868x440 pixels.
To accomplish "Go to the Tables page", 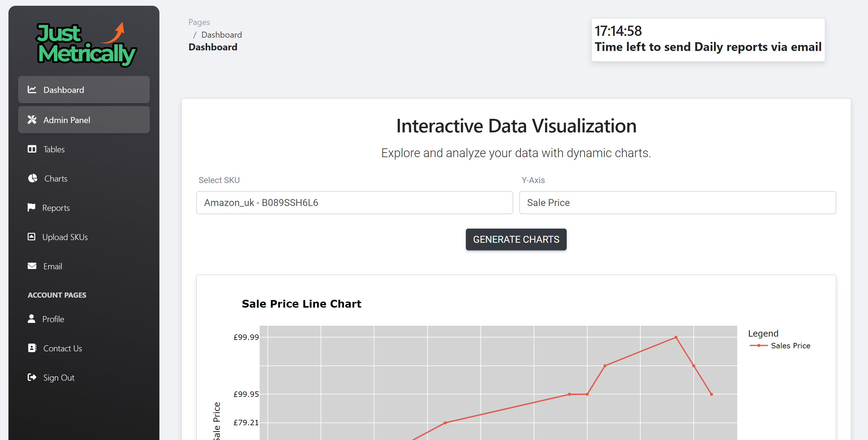I will pyautogui.click(x=84, y=149).
